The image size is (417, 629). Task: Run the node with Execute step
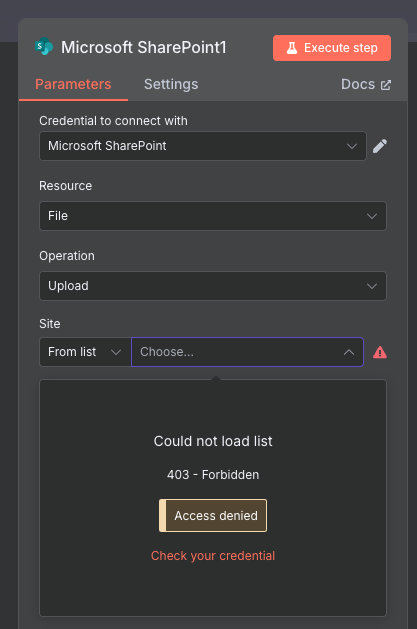(332, 48)
